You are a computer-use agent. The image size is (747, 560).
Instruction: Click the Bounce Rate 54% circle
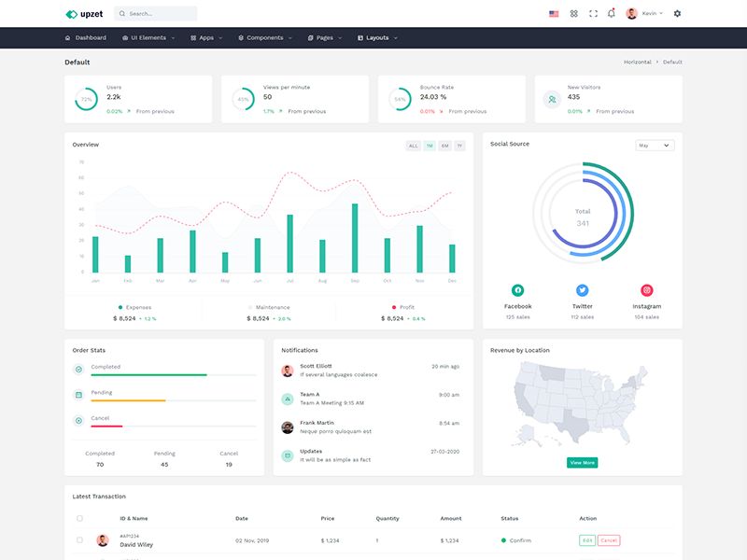(400, 99)
